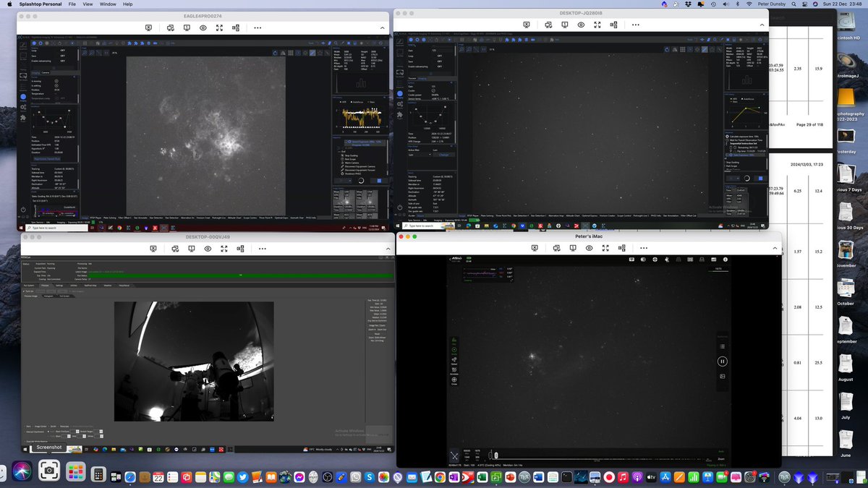The width and height of the screenshot is (868, 488).
Task: Open the Window menu in the macOS menu bar
Action: tap(107, 4)
